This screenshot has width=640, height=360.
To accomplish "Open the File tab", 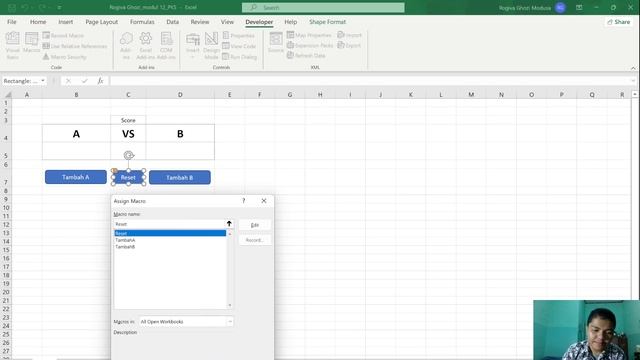I will [12, 22].
